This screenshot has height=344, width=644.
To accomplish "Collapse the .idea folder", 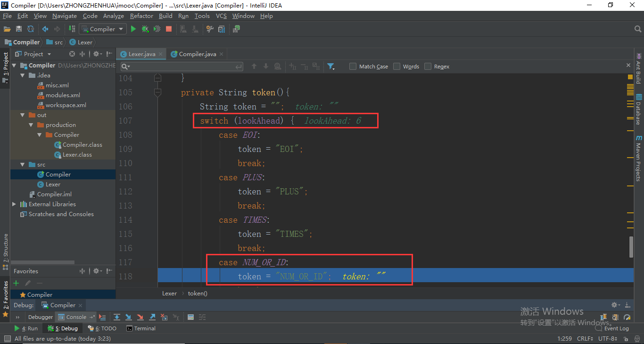I will pyautogui.click(x=23, y=76).
